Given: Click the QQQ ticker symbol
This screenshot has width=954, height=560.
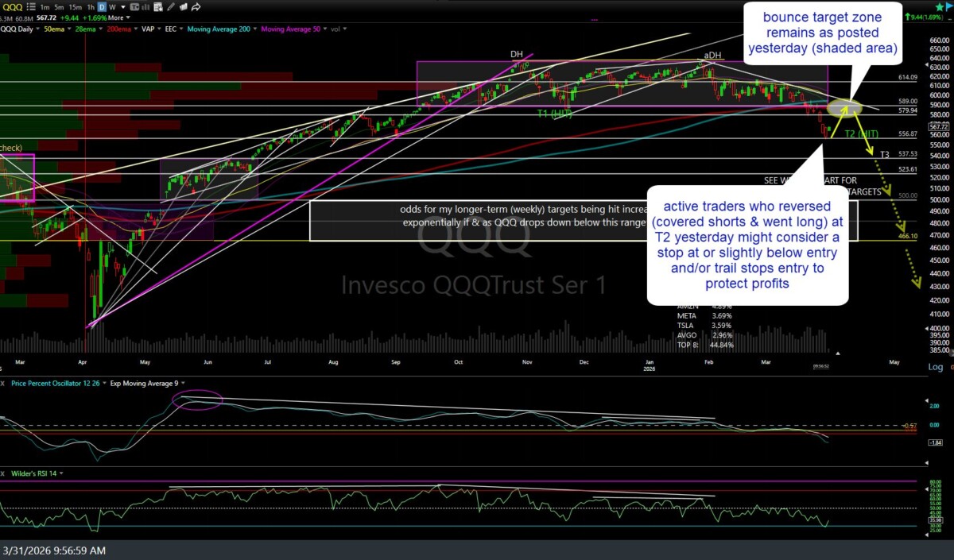Looking at the screenshot, I should [13, 7].
